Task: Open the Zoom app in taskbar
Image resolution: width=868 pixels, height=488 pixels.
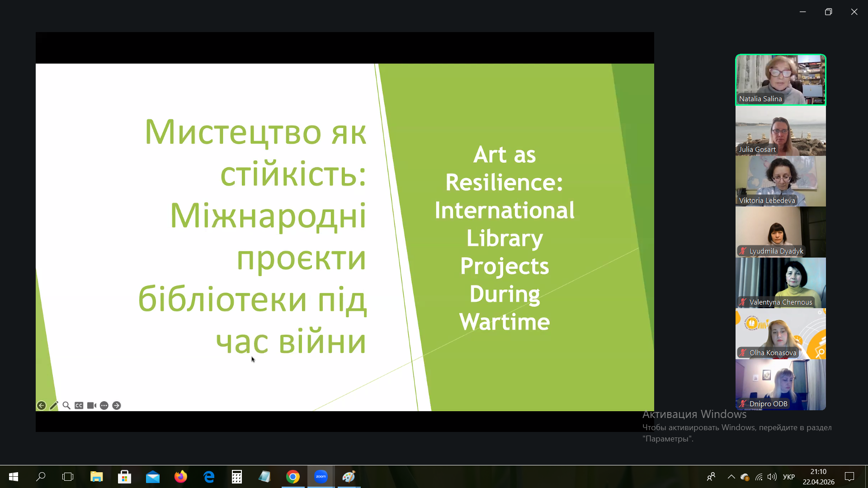Action: (321, 477)
